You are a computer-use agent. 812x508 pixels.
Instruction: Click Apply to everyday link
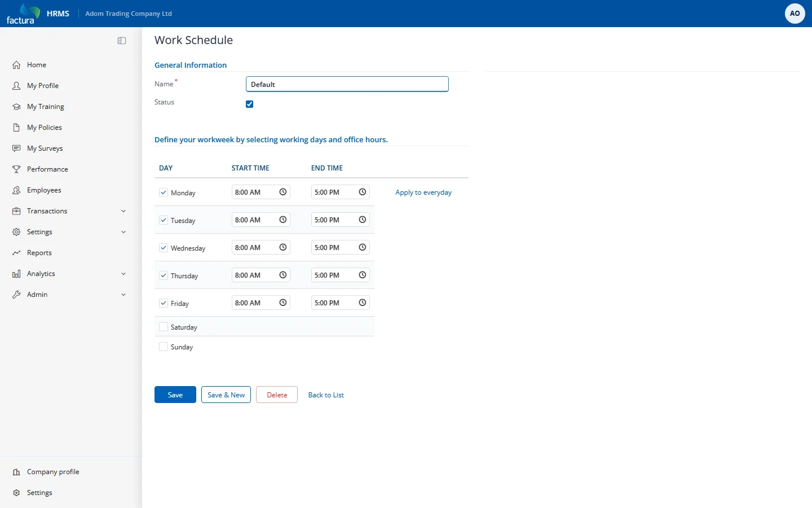[423, 192]
